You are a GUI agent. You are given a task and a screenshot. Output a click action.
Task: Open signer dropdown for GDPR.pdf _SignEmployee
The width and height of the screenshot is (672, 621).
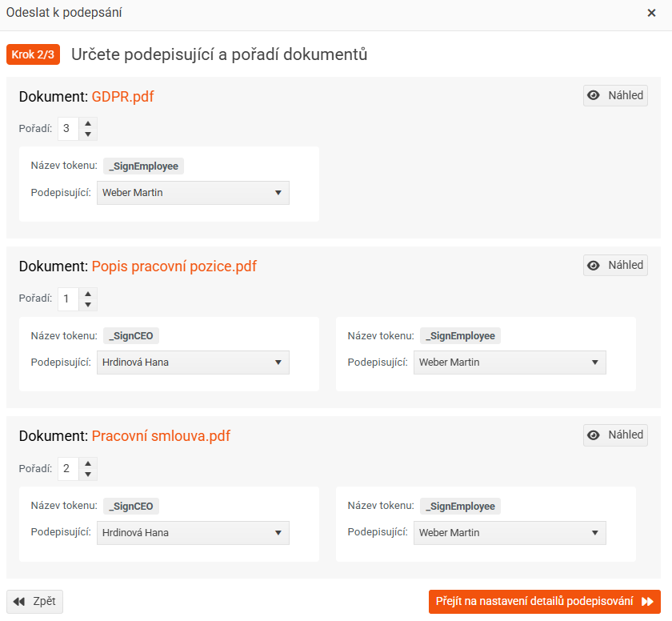[x=193, y=193]
